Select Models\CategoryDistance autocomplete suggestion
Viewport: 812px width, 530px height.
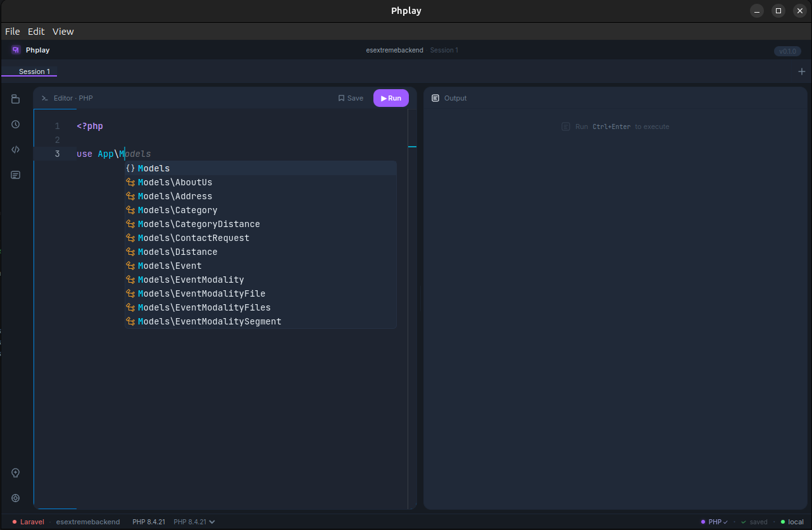(x=261, y=224)
